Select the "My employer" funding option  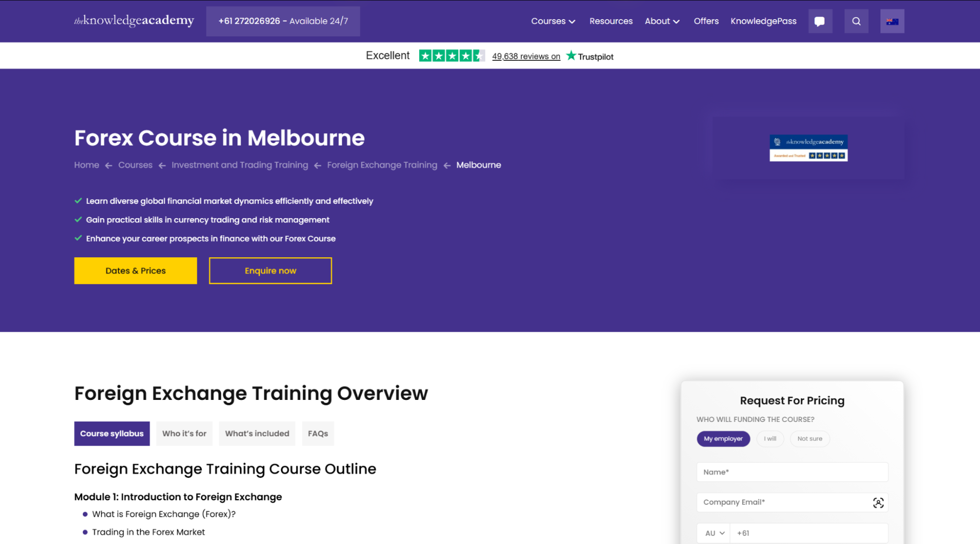(723, 439)
